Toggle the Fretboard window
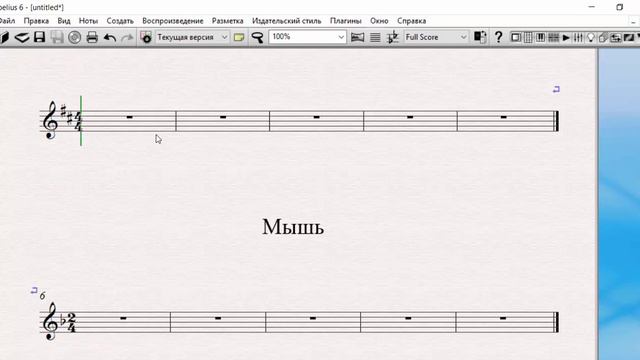The width and height of the screenshot is (640, 360). tap(553, 38)
